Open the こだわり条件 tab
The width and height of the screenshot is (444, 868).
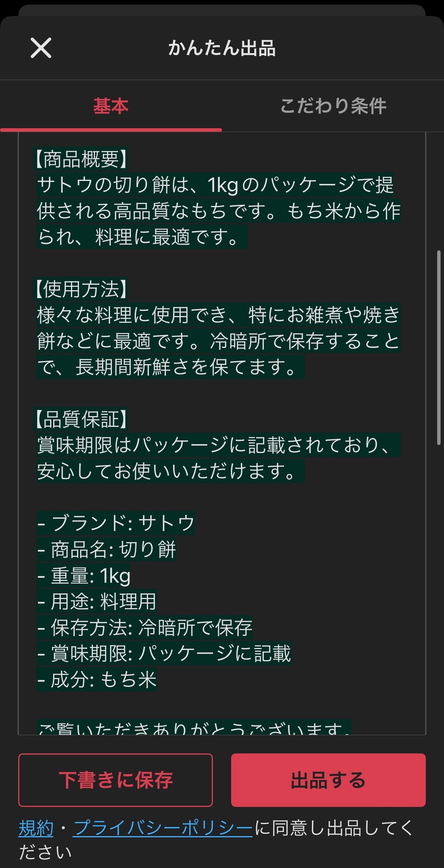pos(333,106)
